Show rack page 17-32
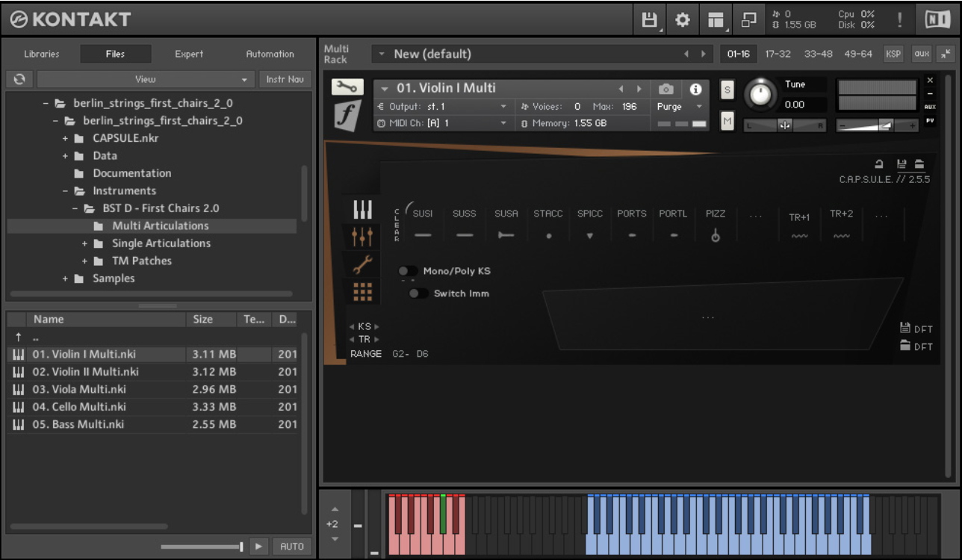 [x=778, y=54]
